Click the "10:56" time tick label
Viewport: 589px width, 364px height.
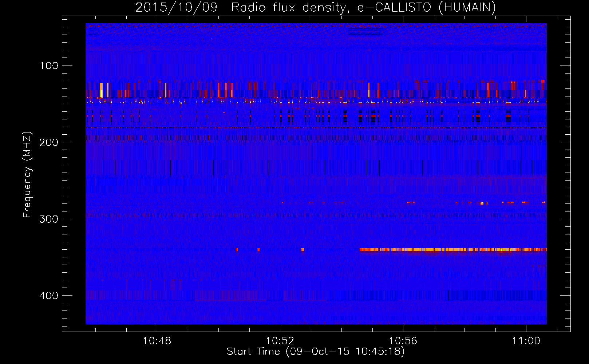coord(403,341)
